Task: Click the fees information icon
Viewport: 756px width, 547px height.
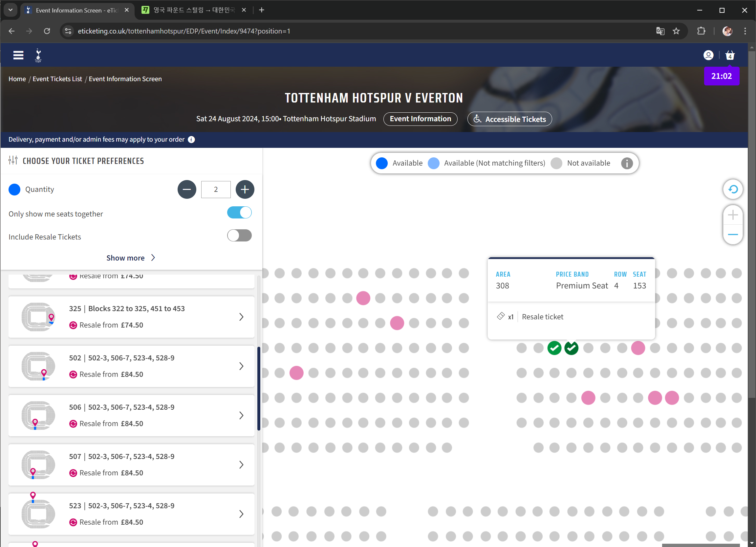Action: coord(191,139)
